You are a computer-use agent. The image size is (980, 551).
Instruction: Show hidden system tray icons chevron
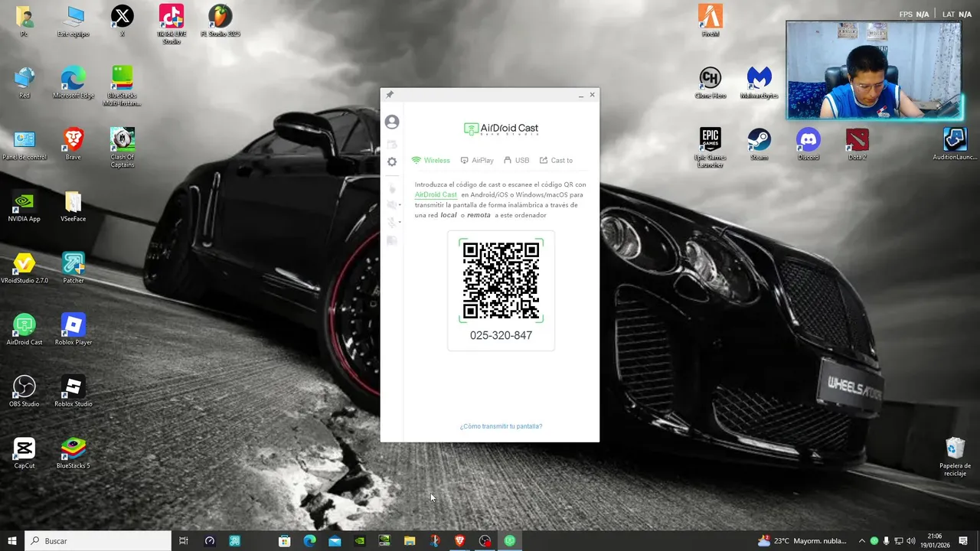point(862,541)
